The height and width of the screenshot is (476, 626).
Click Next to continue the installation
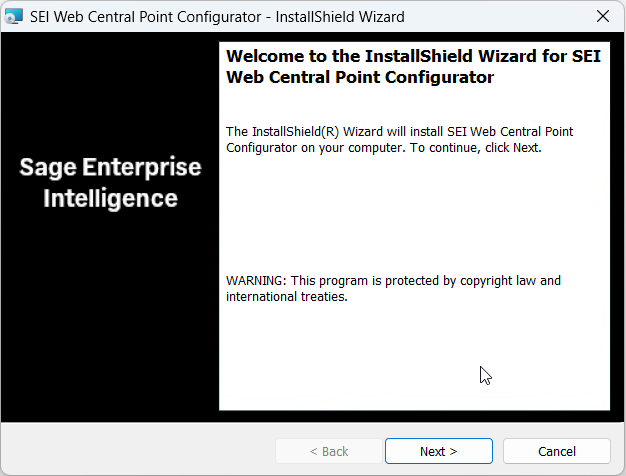[x=438, y=451]
